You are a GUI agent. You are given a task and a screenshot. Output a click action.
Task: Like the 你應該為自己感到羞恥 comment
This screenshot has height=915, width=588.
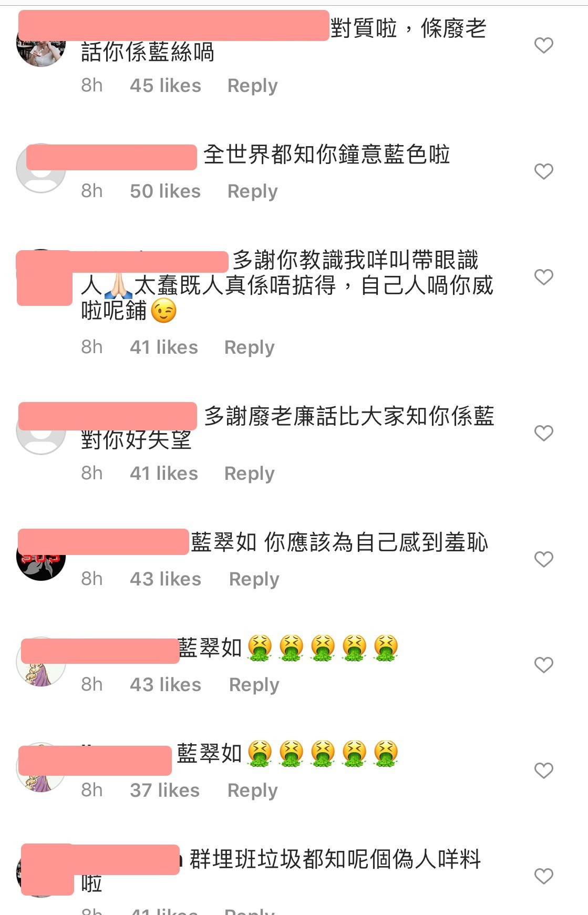[544, 559]
